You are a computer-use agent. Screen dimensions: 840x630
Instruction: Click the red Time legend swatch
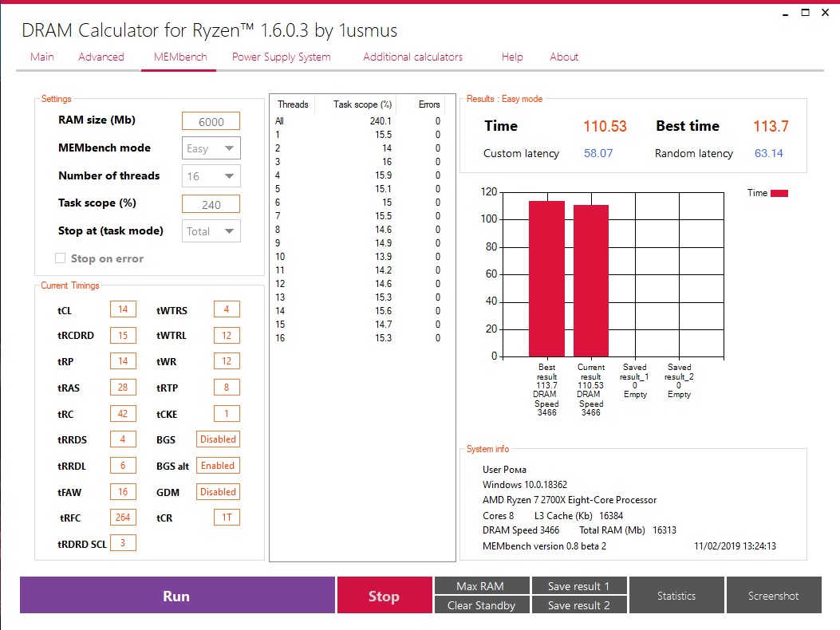point(779,194)
